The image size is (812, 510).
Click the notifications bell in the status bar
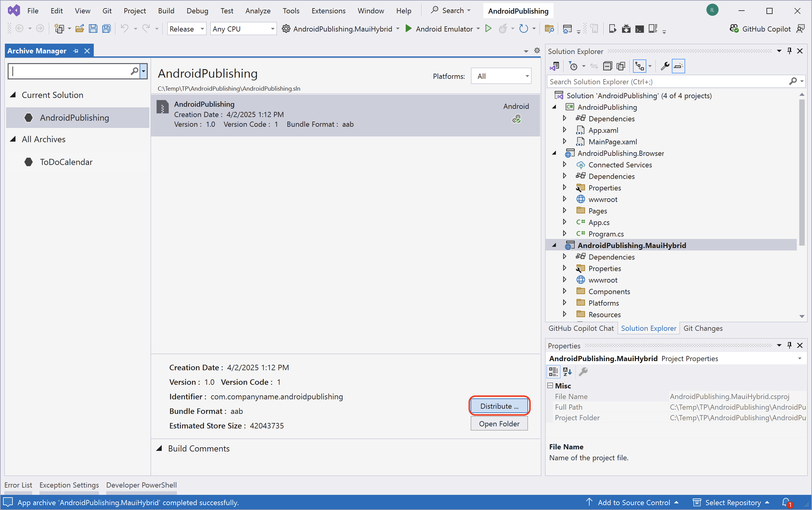point(787,503)
